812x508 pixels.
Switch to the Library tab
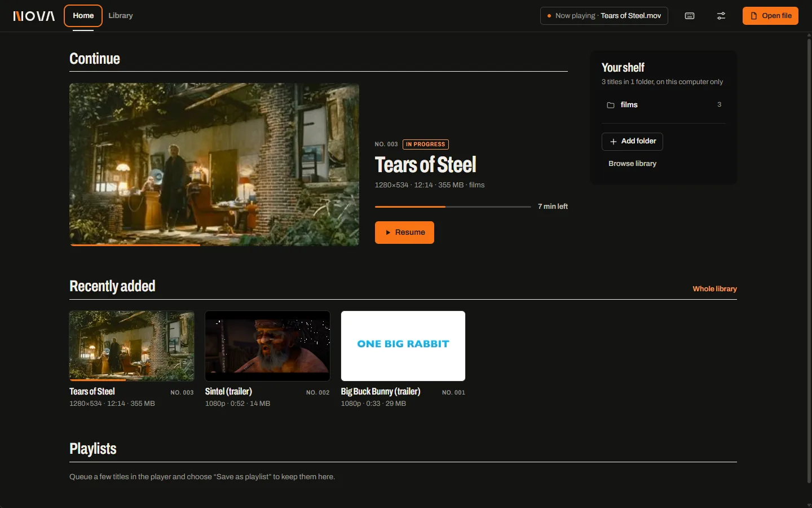click(x=121, y=16)
